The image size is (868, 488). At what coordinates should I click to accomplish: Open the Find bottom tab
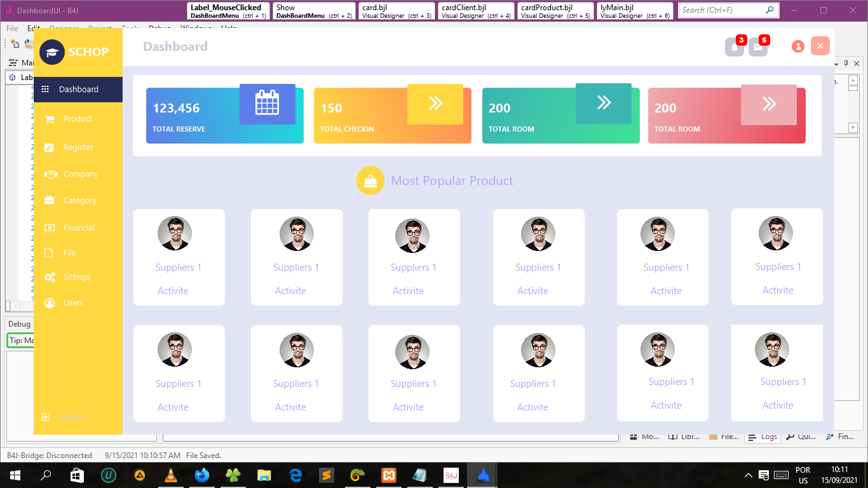(840, 437)
